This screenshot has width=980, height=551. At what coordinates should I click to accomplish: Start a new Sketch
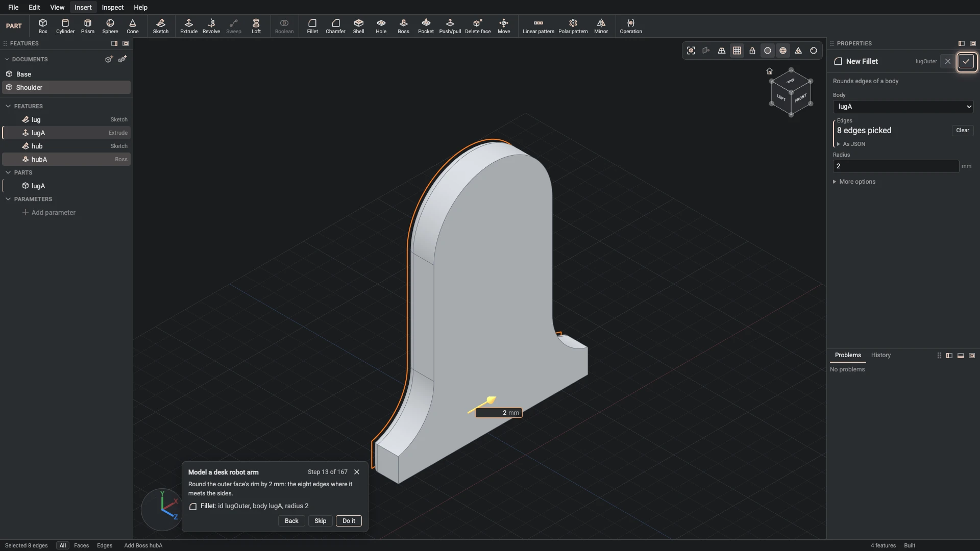pyautogui.click(x=161, y=26)
